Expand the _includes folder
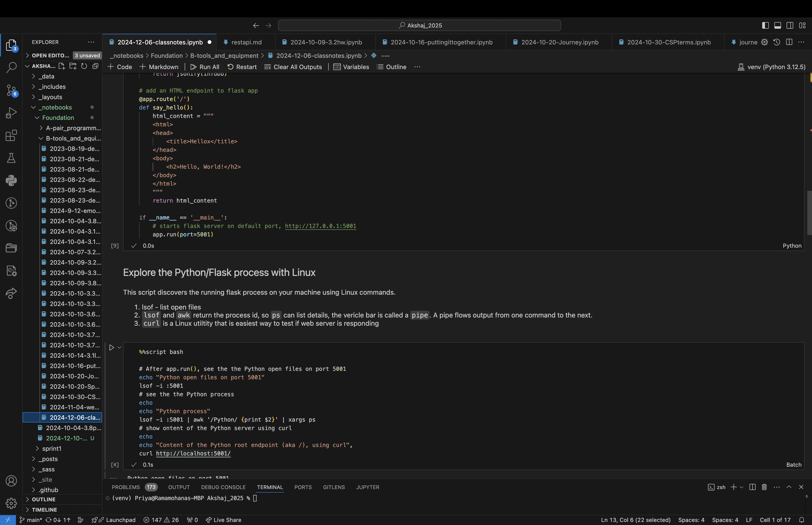Viewport: 812px width, 525px height. [x=63, y=86]
